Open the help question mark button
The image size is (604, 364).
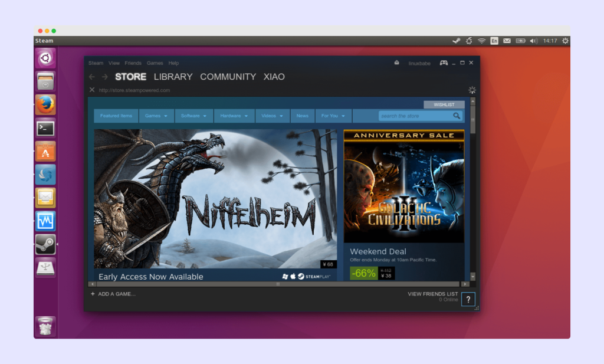(x=468, y=299)
